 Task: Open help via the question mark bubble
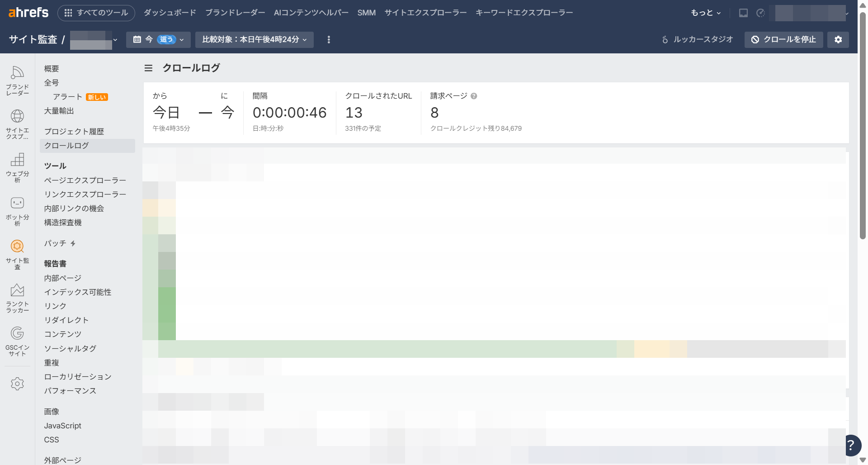852,446
